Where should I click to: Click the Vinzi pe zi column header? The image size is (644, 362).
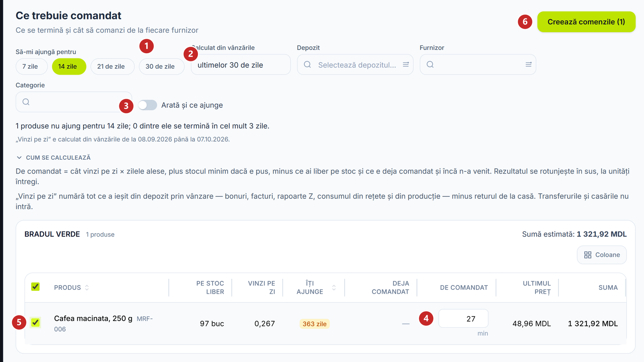click(x=261, y=288)
